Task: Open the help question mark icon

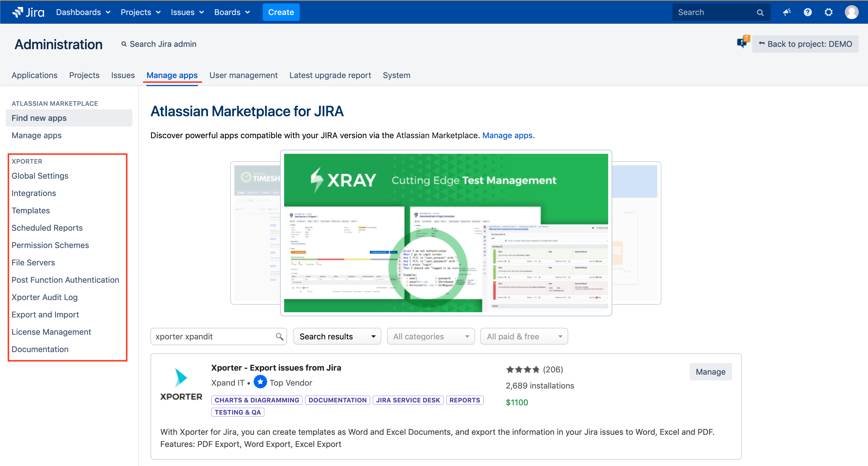Action: click(x=808, y=12)
